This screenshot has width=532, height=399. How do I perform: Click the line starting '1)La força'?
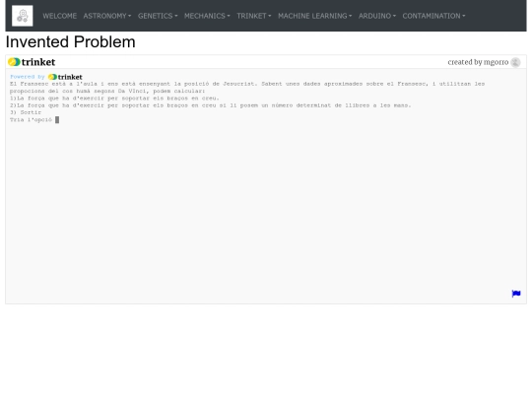click(114, 99)
